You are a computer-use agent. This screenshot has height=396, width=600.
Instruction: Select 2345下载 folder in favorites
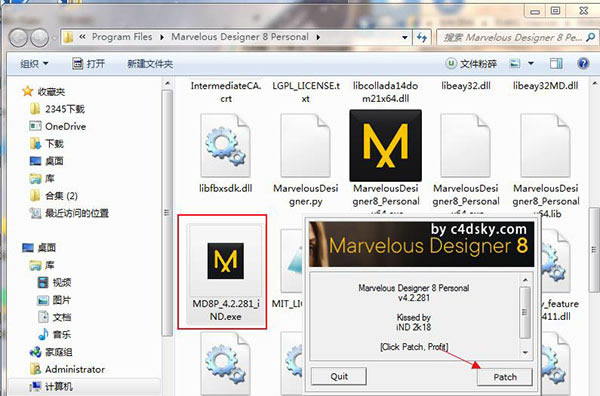[x=57, y=109]
